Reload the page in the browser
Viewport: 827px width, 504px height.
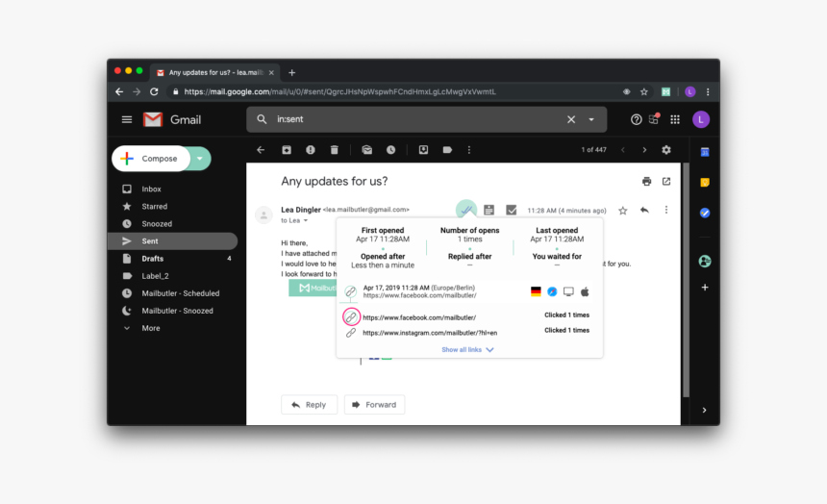(x=154, y=91)
